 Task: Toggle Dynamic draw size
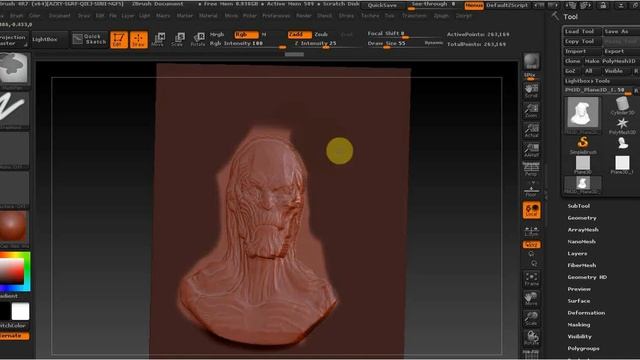pos(433,43)
